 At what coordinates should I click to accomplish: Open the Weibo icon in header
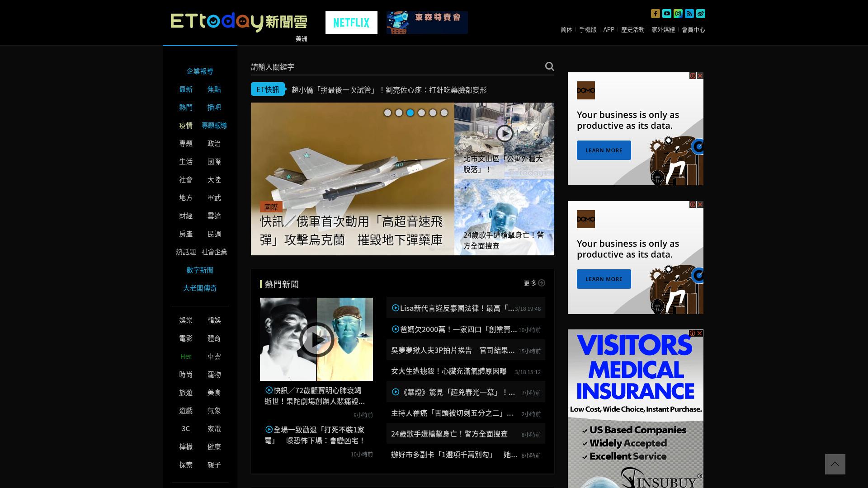click(701, 14)
